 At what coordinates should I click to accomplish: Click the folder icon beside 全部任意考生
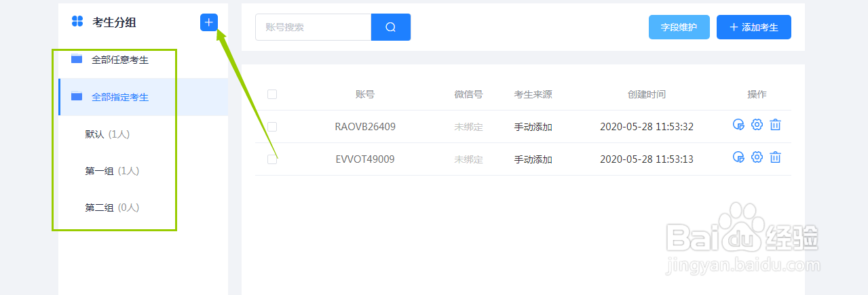[77, 59]
